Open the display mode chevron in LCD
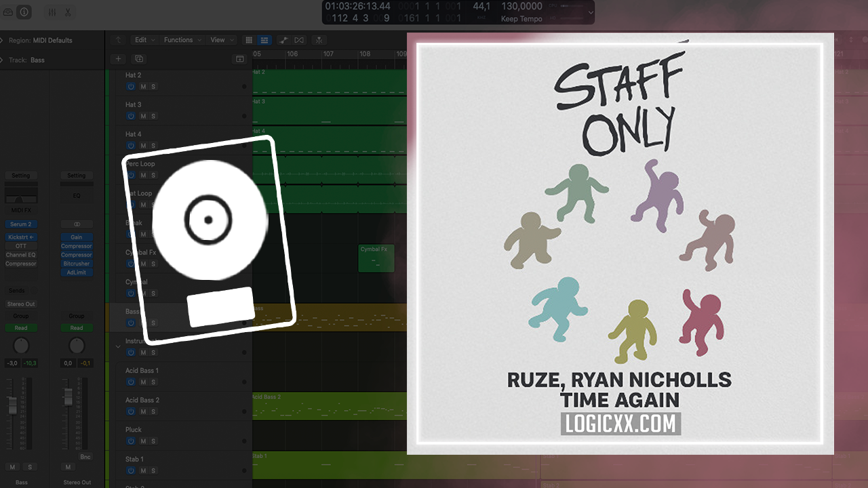This screenshot has width=868, height=488. point(591,12)
